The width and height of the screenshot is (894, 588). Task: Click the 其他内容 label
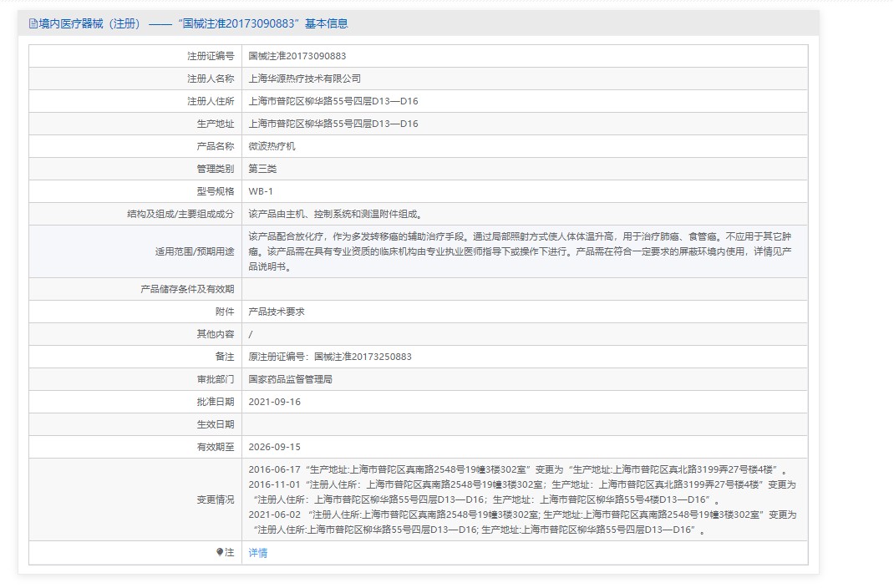pos(215,334)
